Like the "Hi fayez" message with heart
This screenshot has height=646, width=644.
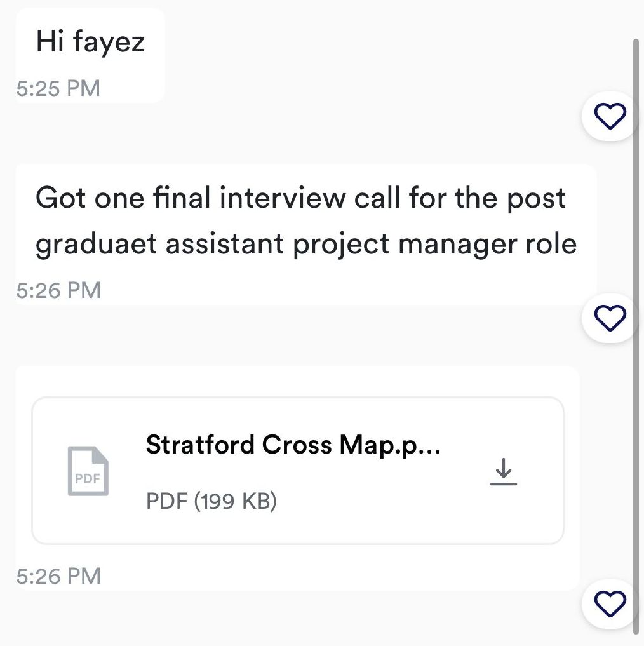(x=610, y=116)
